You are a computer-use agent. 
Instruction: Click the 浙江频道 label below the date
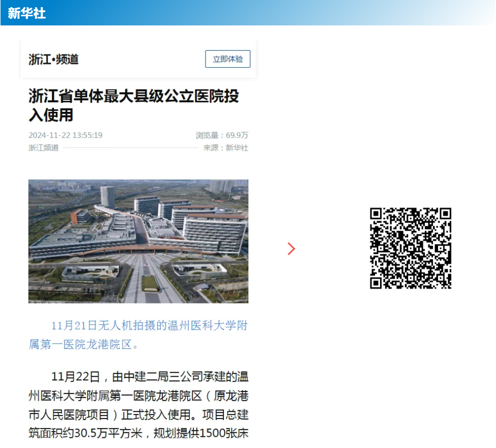44,147
